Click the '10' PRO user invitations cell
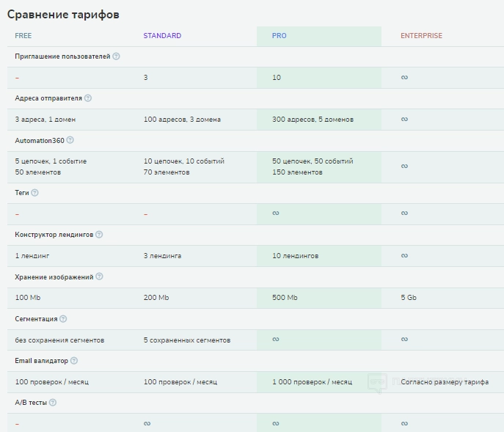The height and width of the screenshot is (432, 504). tap(277, 78)
